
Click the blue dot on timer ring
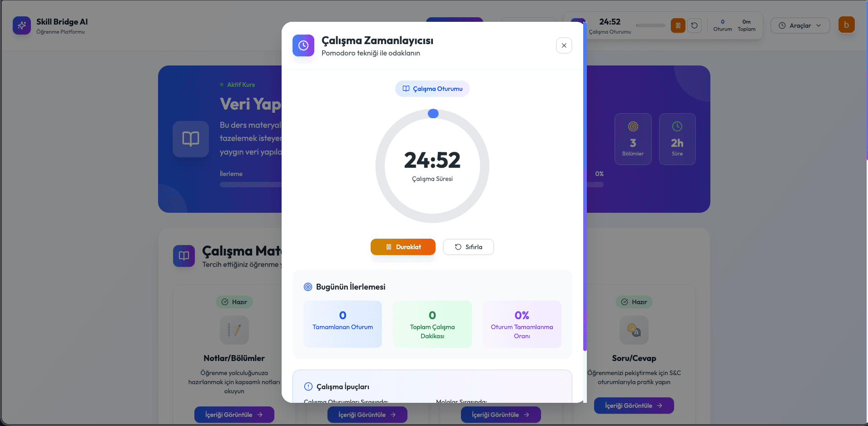[x=433, y=114]
